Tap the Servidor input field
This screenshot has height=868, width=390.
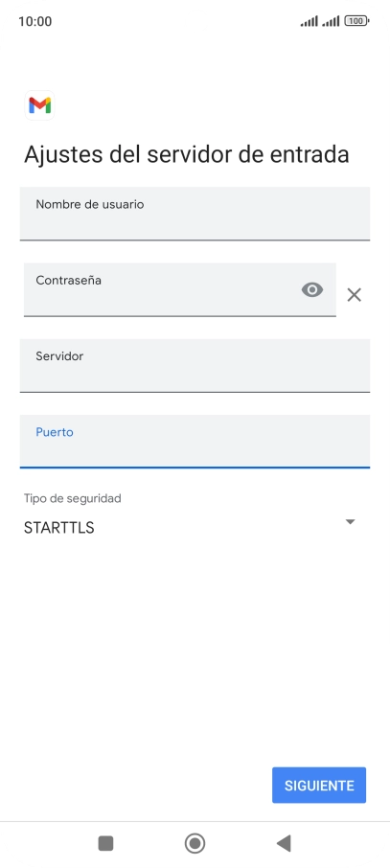(x=195, y=365)
